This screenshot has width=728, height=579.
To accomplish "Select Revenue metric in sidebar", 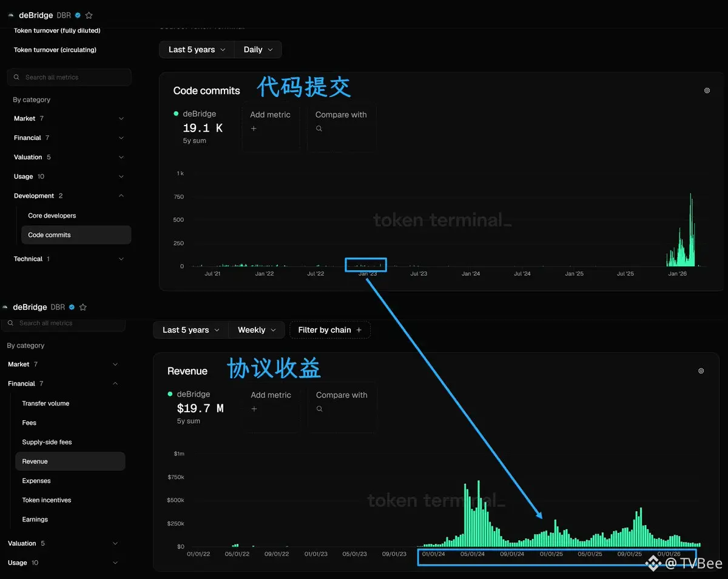I will coord(70,461).
